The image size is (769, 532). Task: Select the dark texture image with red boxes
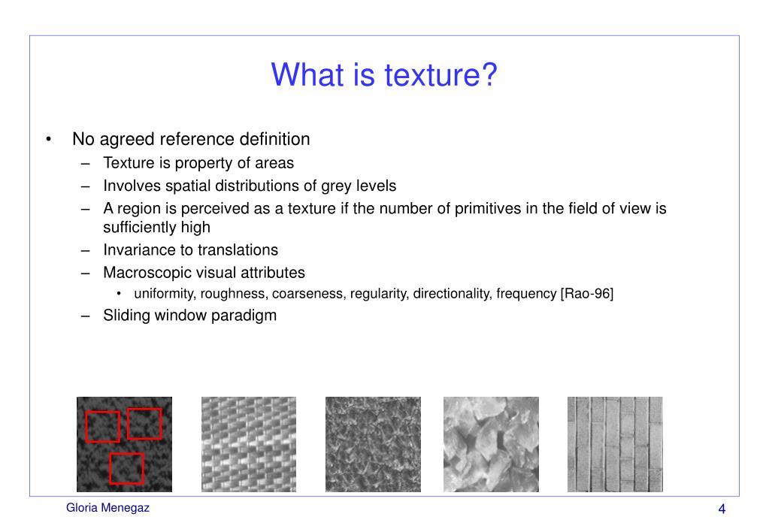[x=125, y=444]
